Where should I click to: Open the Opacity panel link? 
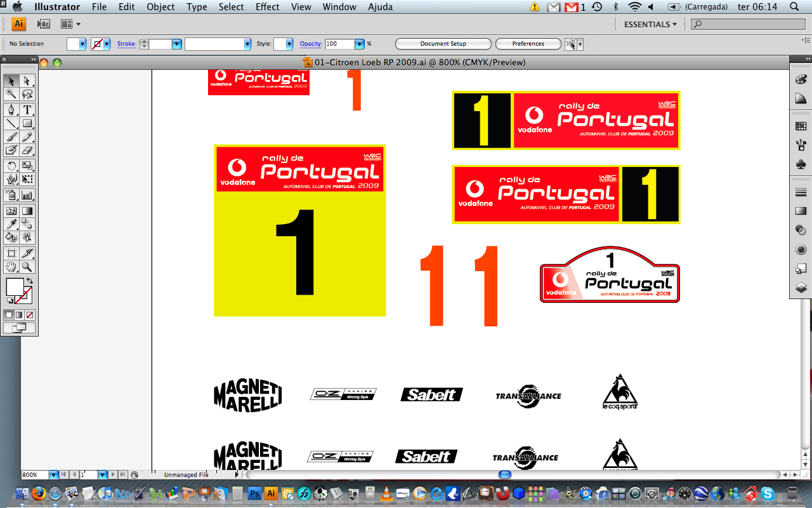pyautogui.click(x=311, y=44)
